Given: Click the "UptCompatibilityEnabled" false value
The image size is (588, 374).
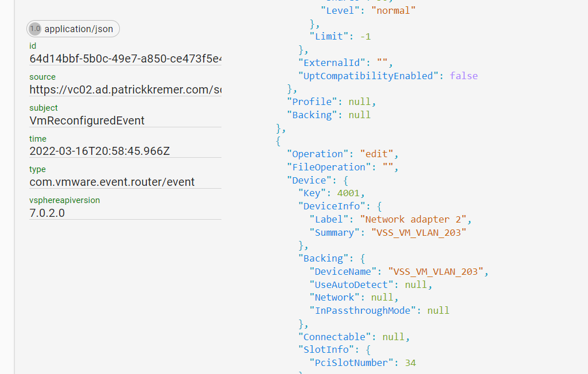Looking at the screenshot, I should click(464, 76).
